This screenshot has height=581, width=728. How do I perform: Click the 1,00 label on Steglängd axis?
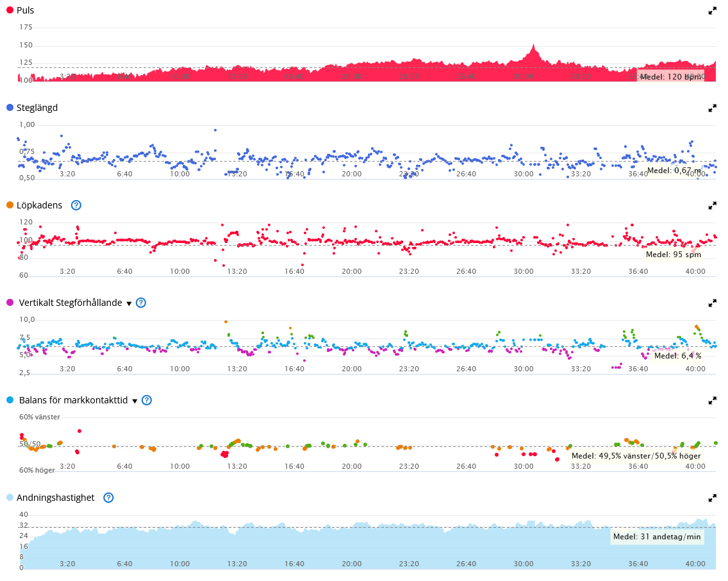pos(27,124)
